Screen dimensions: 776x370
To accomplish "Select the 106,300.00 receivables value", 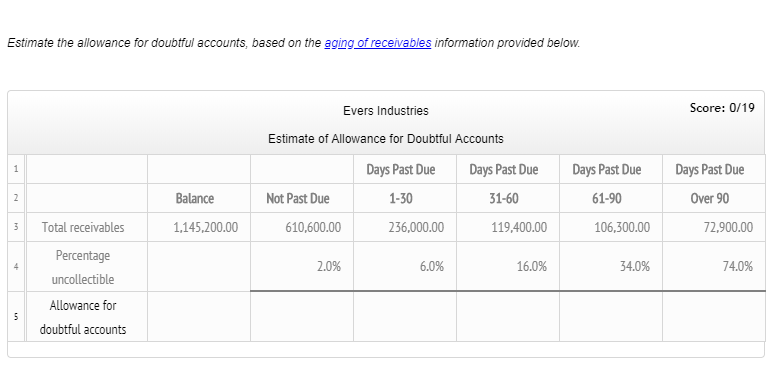I will click(x=622, y=228).
